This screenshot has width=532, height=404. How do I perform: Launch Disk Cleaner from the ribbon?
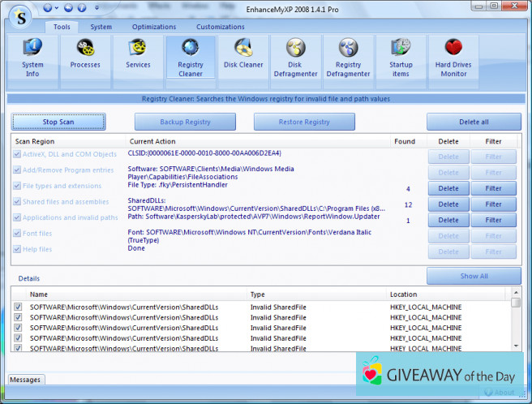tap(243, 56)
